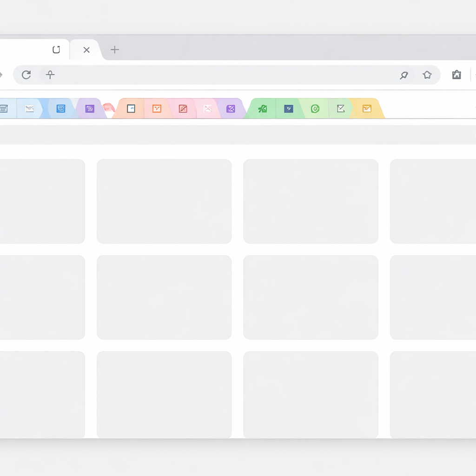Open the first full thumbnail in top row
This screenshot has width=476, height=476.
point(164,201)
